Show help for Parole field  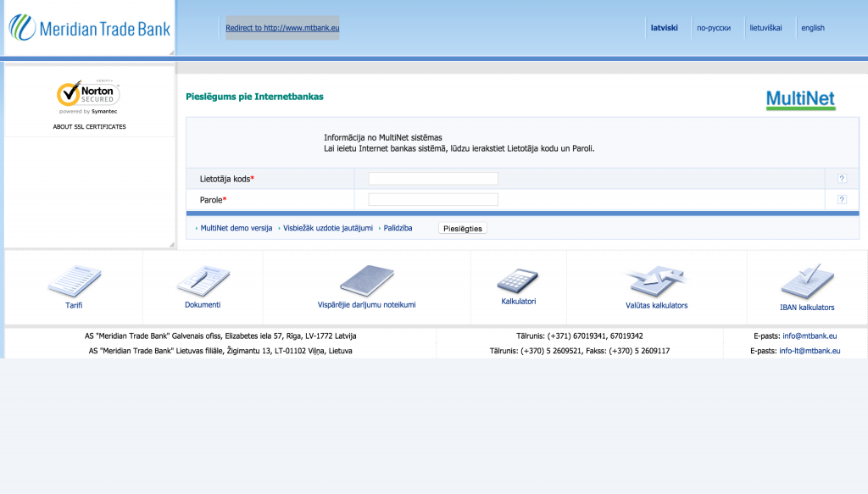[842, 200]
